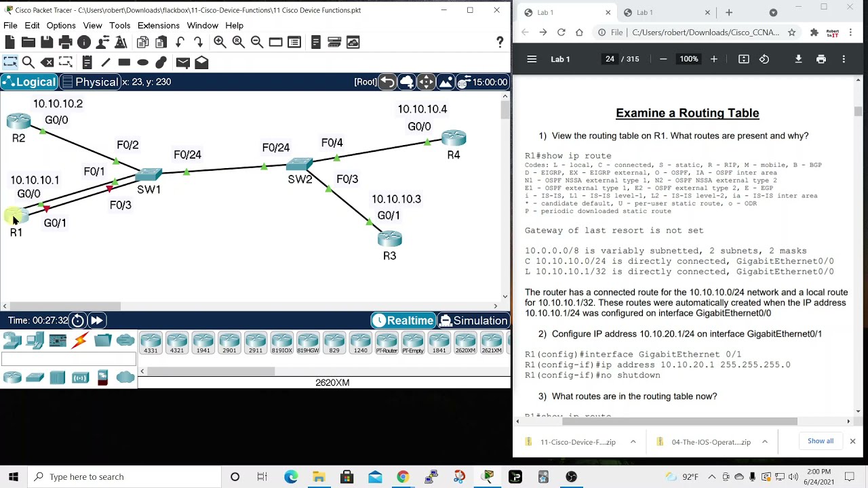Click the power cycle devices button

pos(77,321)
